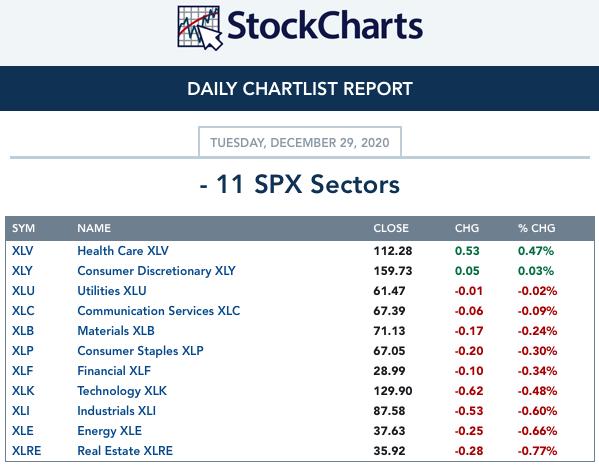Screen dimensions: 599x467
Task: Select the XLY ticker symbol
Action: coord(22,271)
